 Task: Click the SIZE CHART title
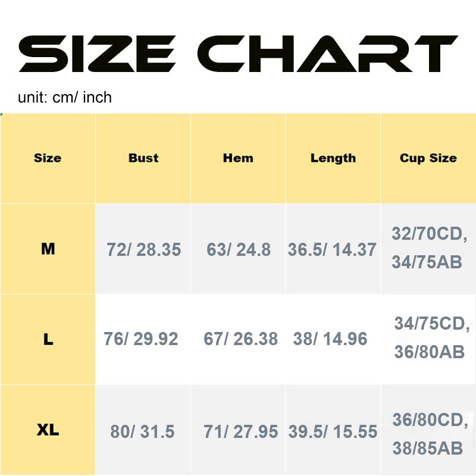click(x=238, y=54)
